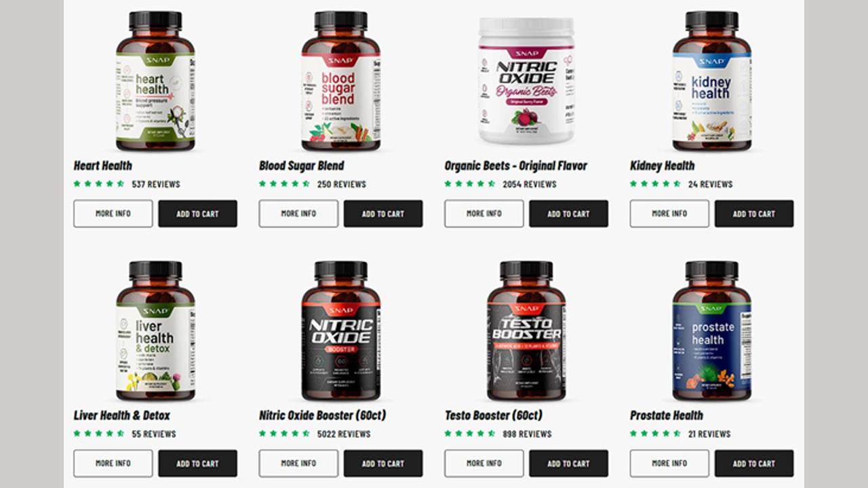Open the 537 Reviews link for Heart Health
Screen dimensions: 868x488
coord(156,184)
